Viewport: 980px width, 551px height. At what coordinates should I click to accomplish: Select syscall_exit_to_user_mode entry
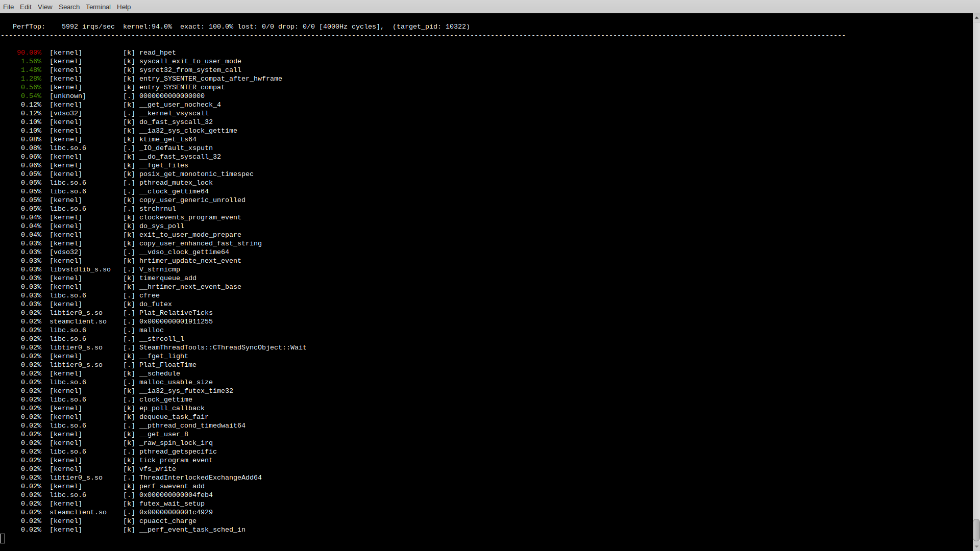tap(190, 61)
